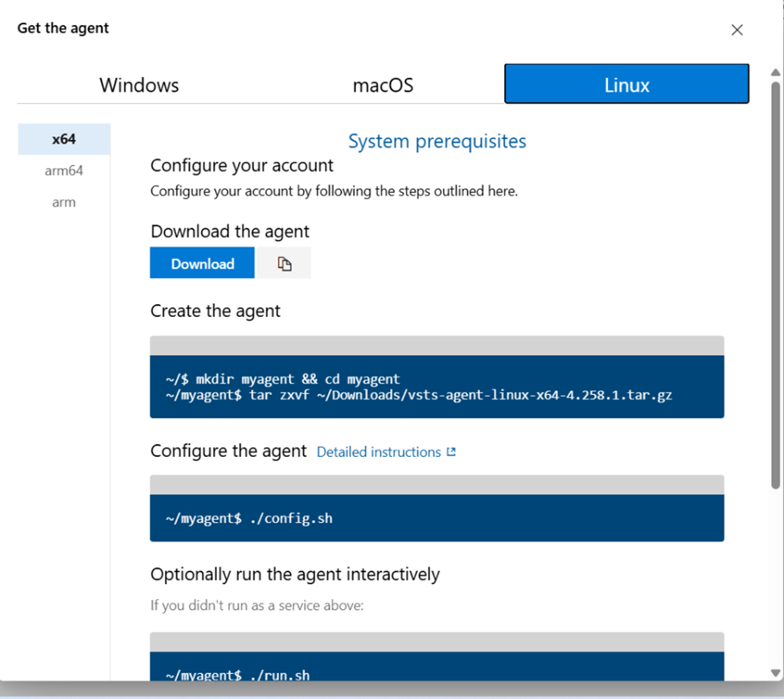This screenshot has width=784, height=699.
Task: Click the mkdir myagent command line
Action: pyautogui.click(x=282, y=379)
